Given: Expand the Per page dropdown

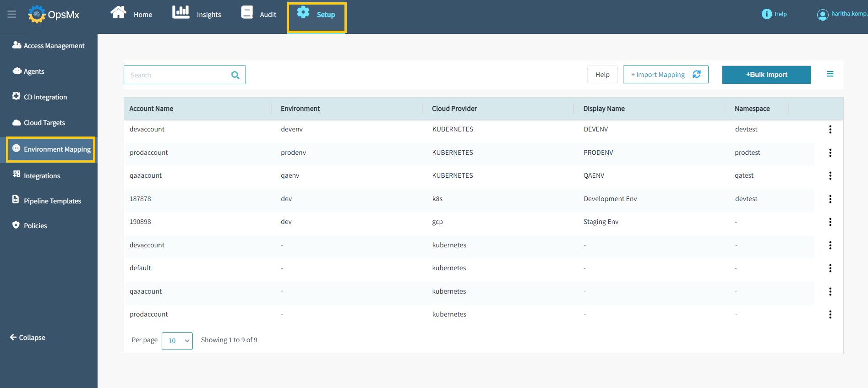Looking at the screenshot, I should pos(177,341).
